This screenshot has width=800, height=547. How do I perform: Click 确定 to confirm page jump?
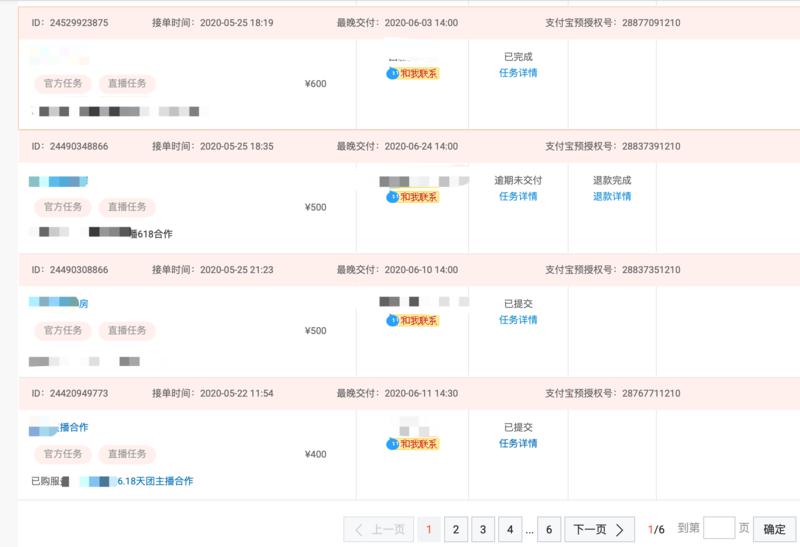point(774,529)
